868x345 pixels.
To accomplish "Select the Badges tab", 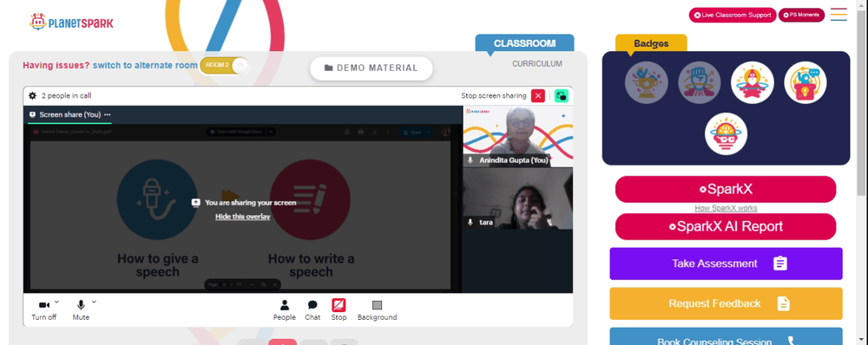I will pyautogui.click(x=651, y=43).
